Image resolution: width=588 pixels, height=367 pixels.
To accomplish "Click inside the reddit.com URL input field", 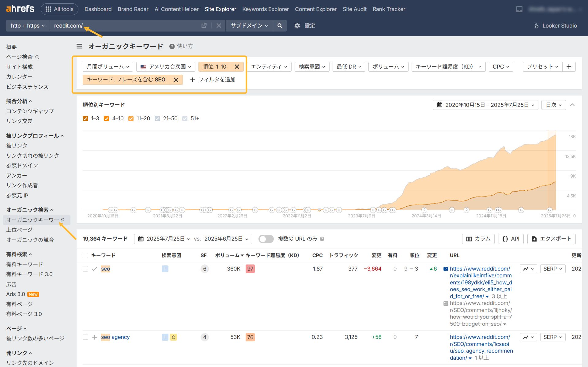I will click(123, 26).
